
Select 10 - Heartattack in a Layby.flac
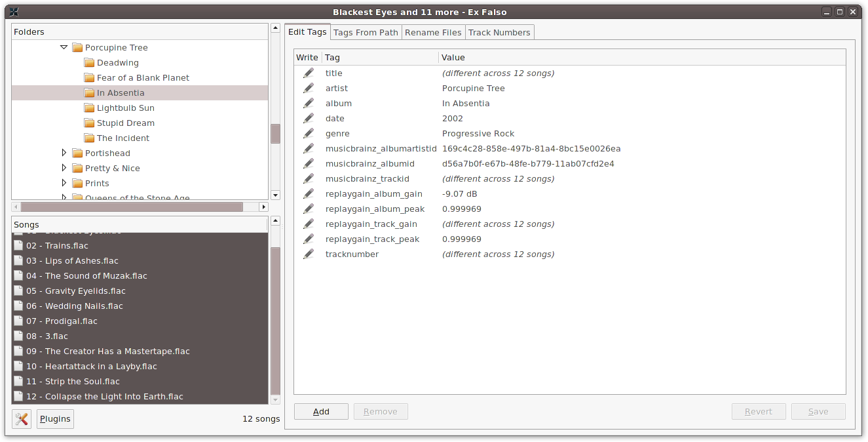[x=140, y=366]
